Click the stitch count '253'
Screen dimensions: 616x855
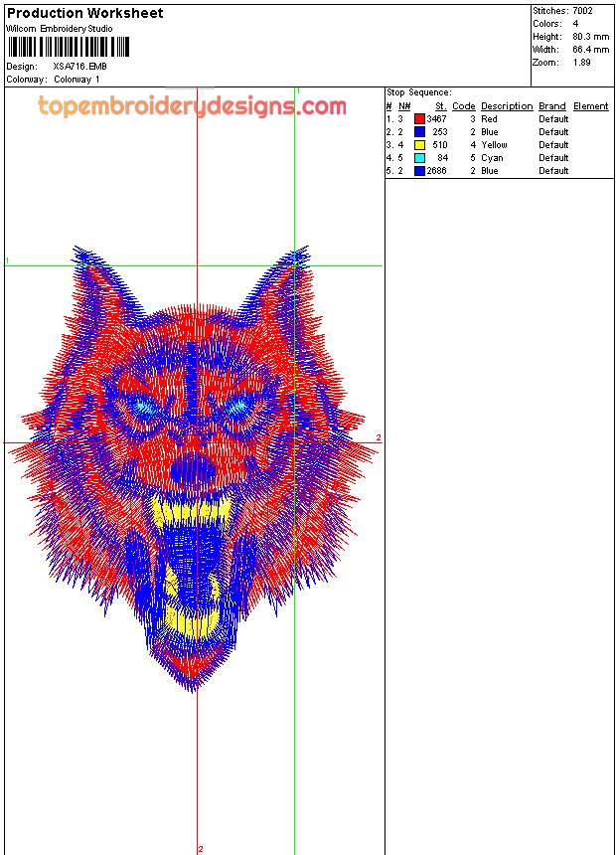(440, 132)
